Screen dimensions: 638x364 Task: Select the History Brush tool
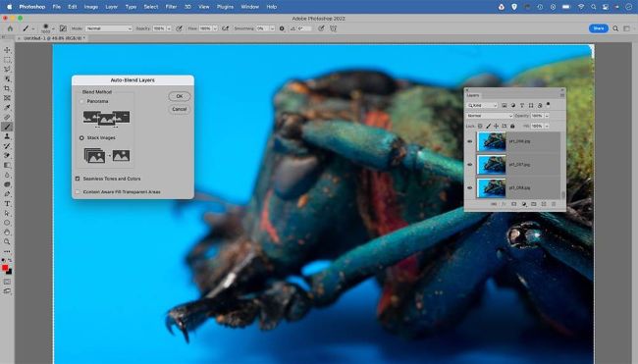pyautogui.click(x=7, y=146)
